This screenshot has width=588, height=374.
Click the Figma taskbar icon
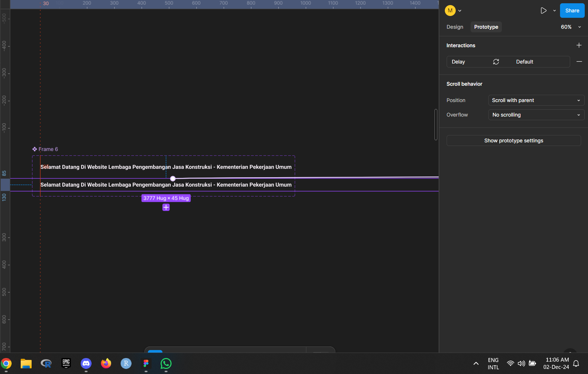click(146, 363)
